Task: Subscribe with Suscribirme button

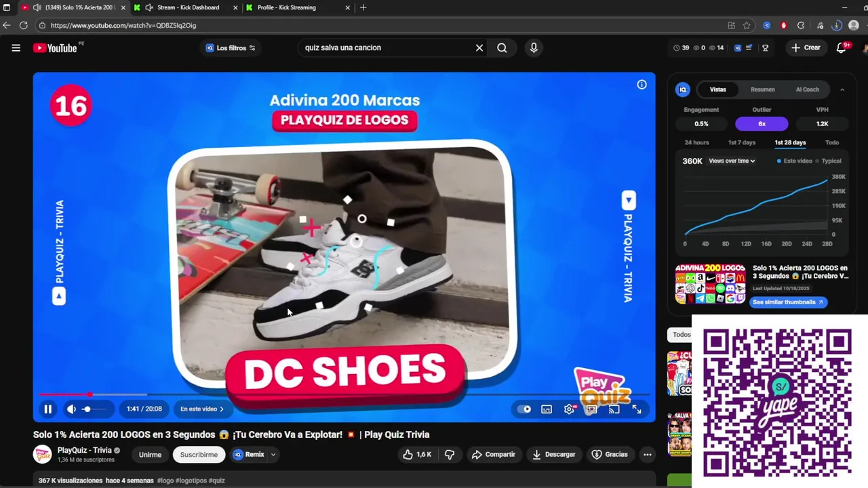Action: click(x=199, y=455)
